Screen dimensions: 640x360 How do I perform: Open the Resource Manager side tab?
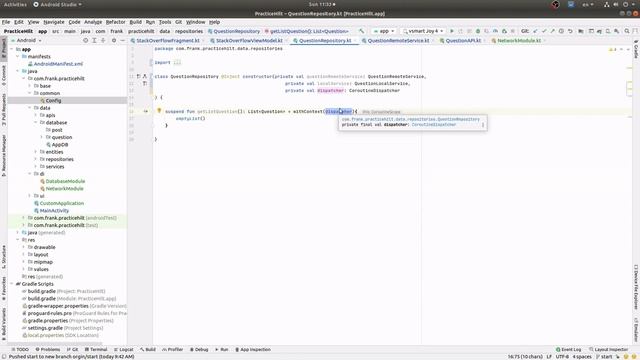click(x=4, y=155)
